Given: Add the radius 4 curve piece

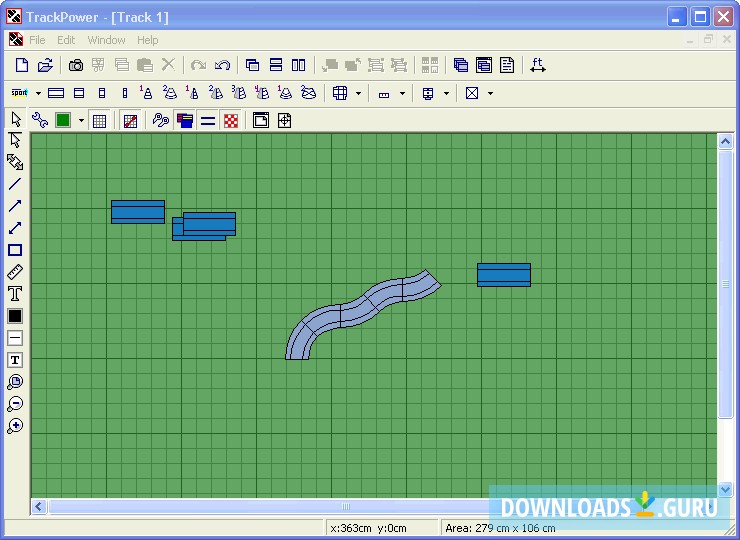Looking at the screenshot, I should coord(261,93).
